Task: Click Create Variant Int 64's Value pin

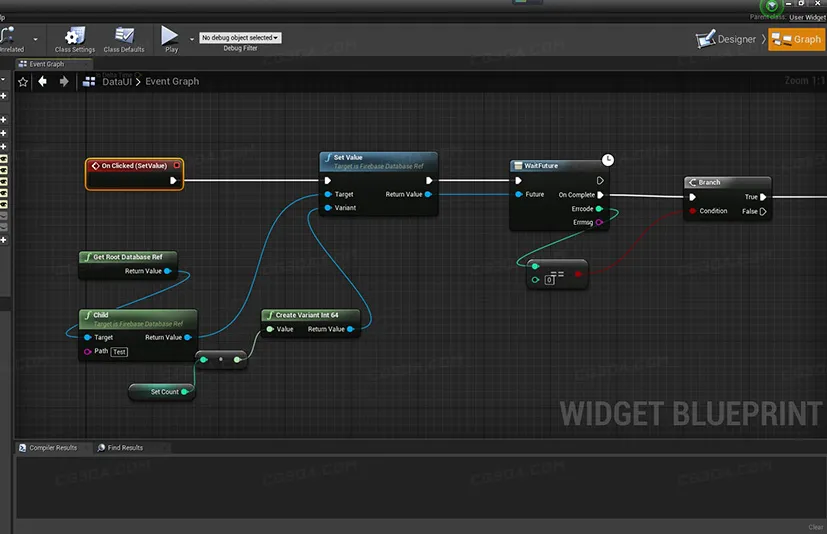Action: [270, 329]
